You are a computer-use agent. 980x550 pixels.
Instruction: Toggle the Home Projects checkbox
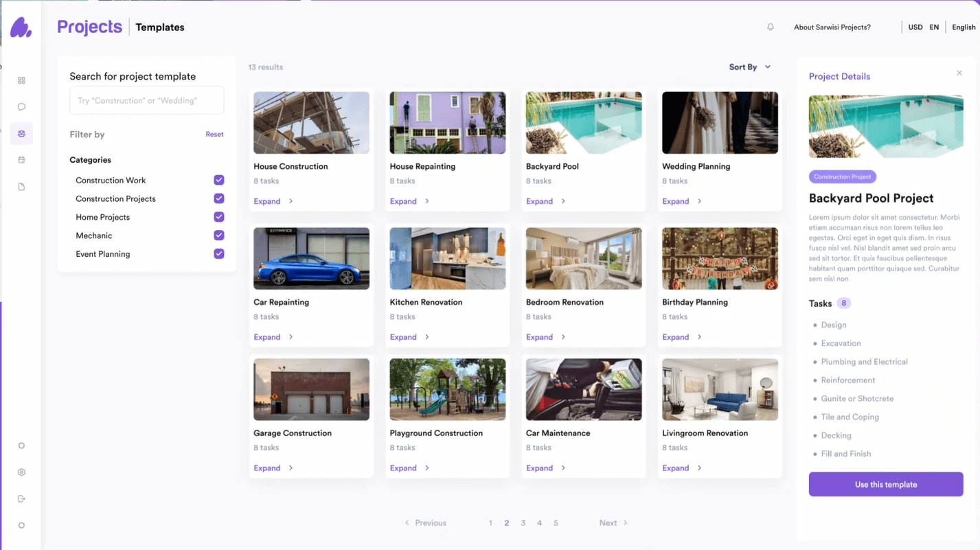pos(219,217)
